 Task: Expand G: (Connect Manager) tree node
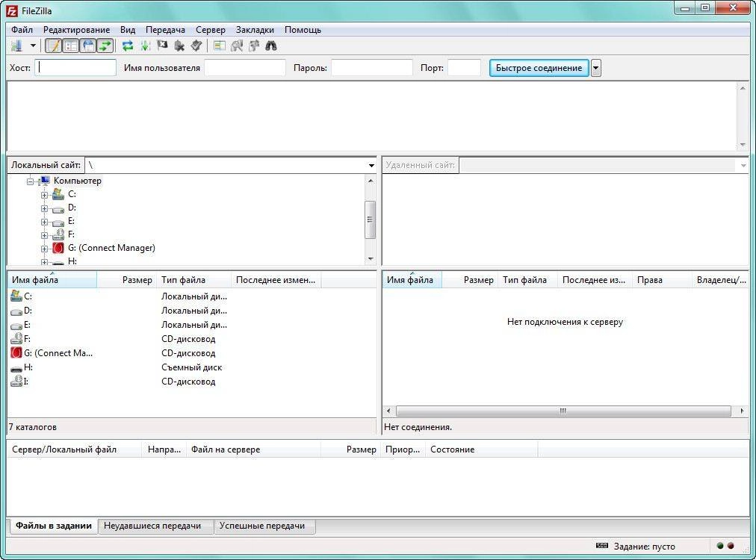tap(44, 249)
